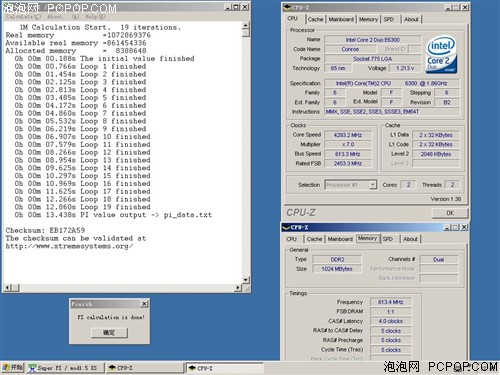
Task: Click the Voltage value '1.213 v'
Action: click(x=405, y=68)
